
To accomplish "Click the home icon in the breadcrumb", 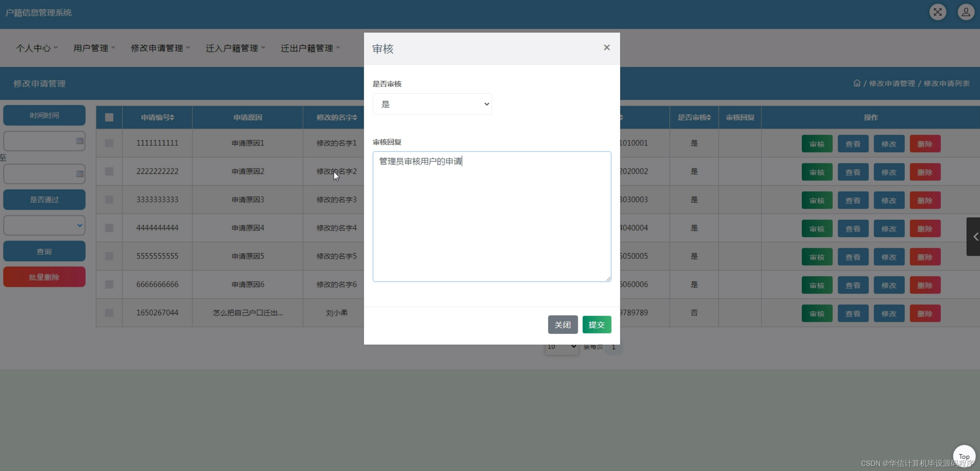I will point(857,83).
